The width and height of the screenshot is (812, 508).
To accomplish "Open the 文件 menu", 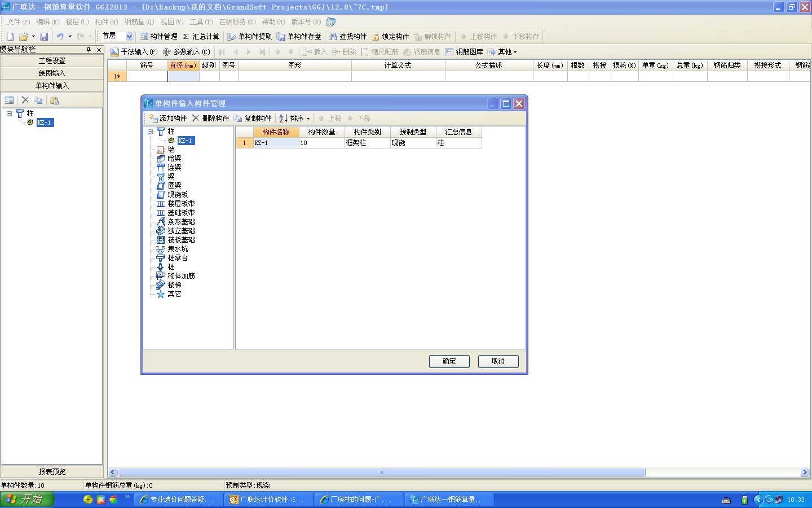I will tap(18, 22).
